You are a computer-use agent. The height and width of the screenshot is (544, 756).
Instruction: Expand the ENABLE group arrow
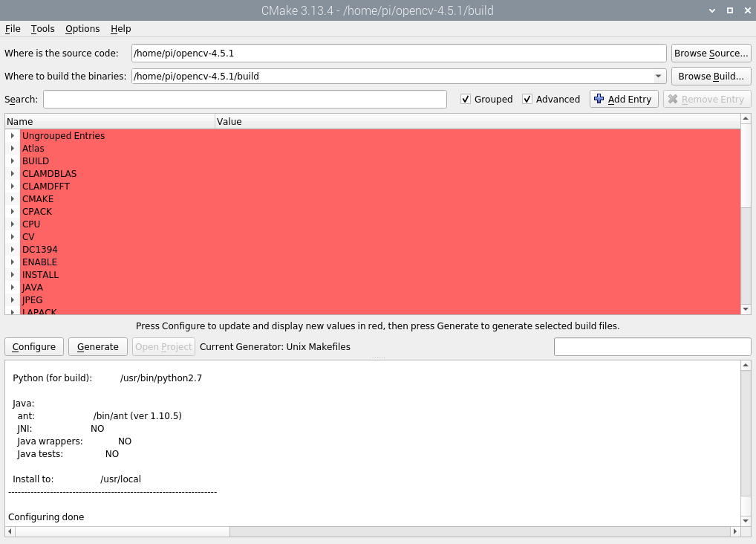13,262
